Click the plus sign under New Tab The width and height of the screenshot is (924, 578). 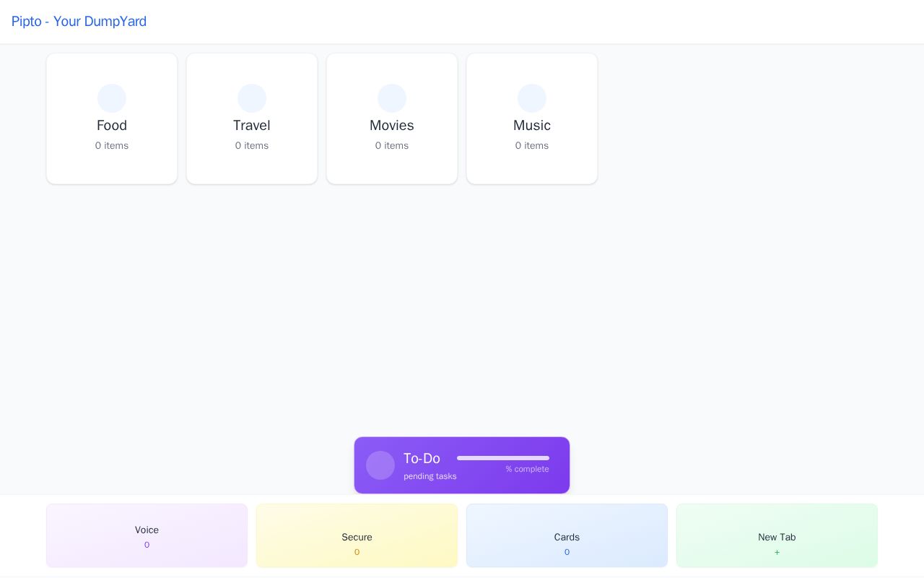(x=777, y=553)
